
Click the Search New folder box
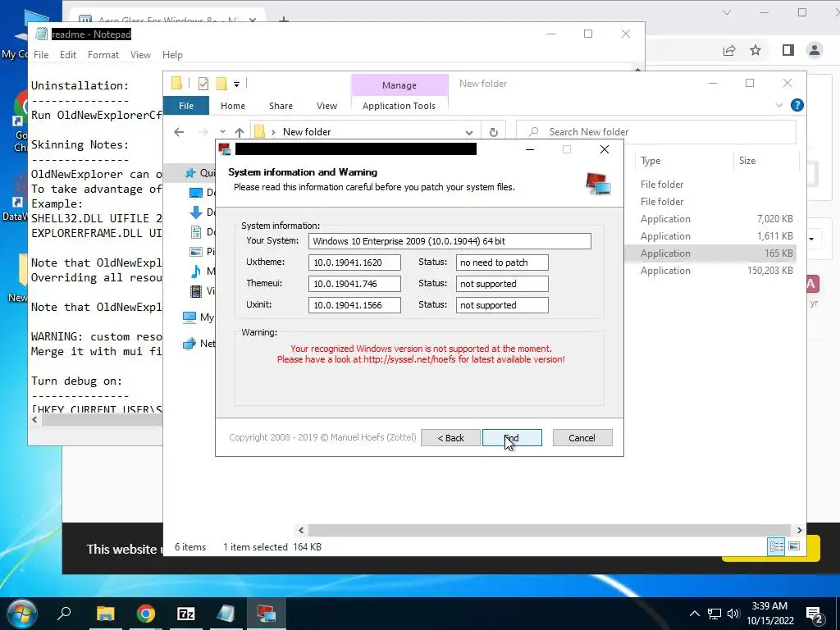[656, 132]
